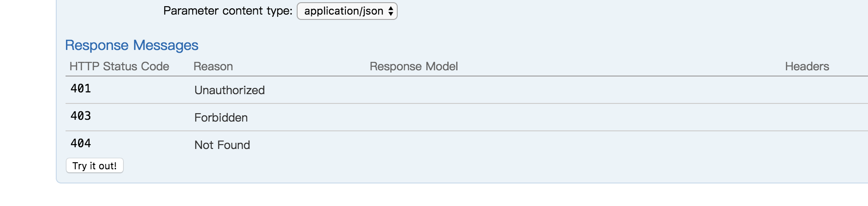Click the Headers cell in the 401 row
This screenshot has width=868, height=206.
[x=825, y=90]
